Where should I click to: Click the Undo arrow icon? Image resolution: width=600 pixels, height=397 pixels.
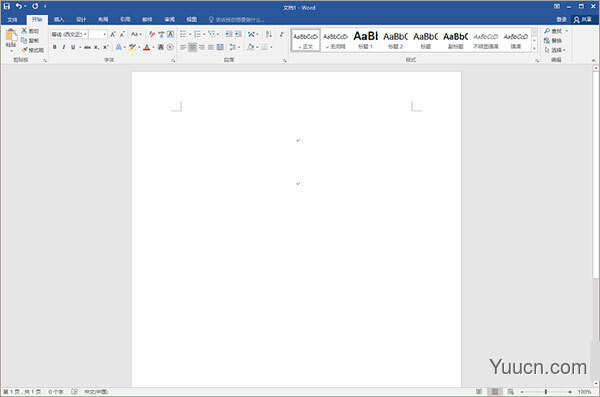click(x=19, y=7)
